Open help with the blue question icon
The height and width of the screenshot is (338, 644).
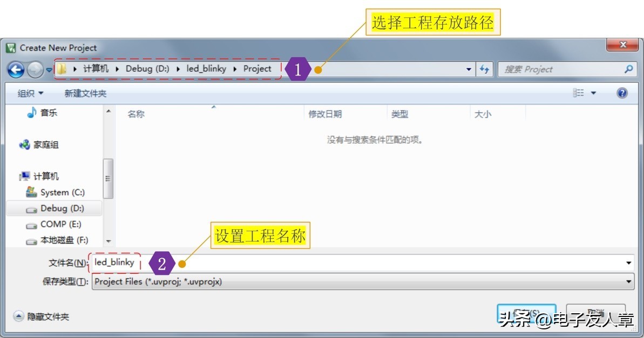pos(622,93)
